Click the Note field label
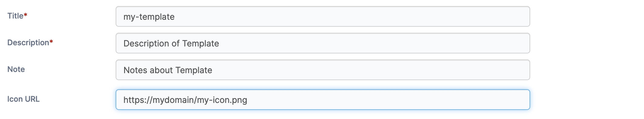The width and height of the screenshot is (644, 119). (x=16, y=69)
